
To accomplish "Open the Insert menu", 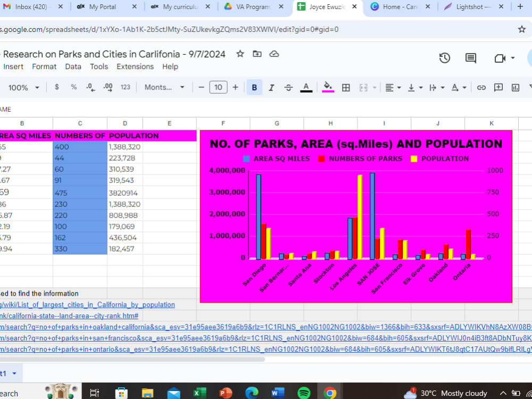I will coord(13,66).
